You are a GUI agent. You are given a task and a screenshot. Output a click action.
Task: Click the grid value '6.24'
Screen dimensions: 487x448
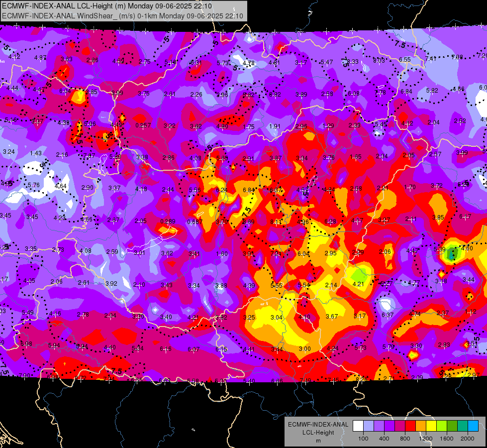pyautogui.click(x=222, y=190)
